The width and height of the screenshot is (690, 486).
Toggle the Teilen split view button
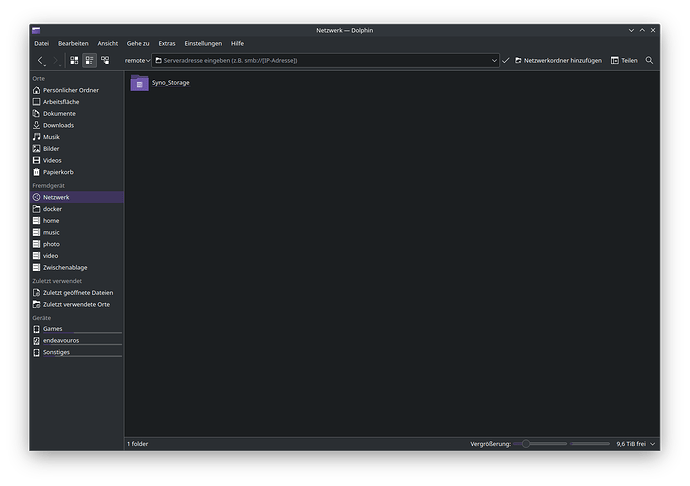point(624,60)
